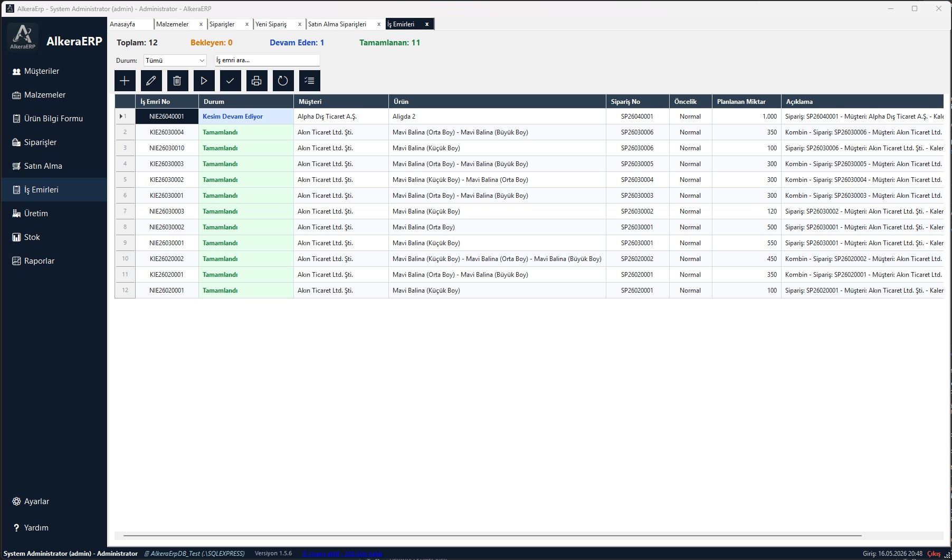Print work order using printer icon

coord(256,81)
